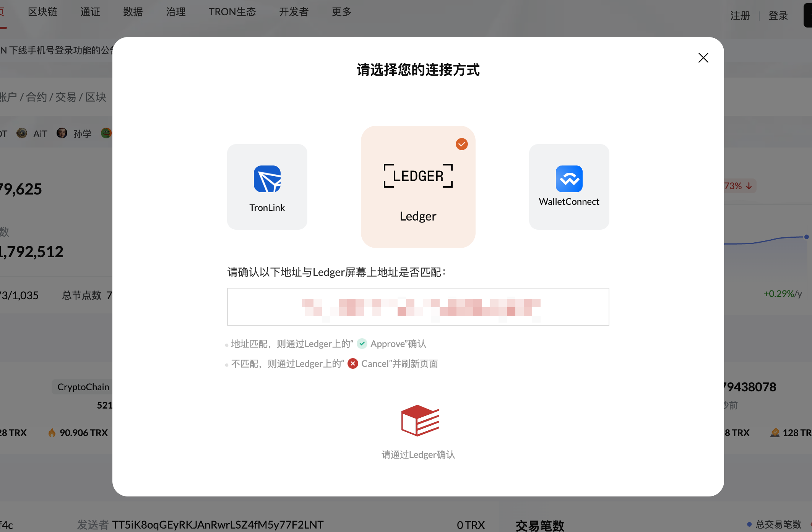Image resolution: width=812 pixels, height=532 pixels.
Task: Click the flame icon beside 90.906 TRX
Action: (x=52, y=433)
